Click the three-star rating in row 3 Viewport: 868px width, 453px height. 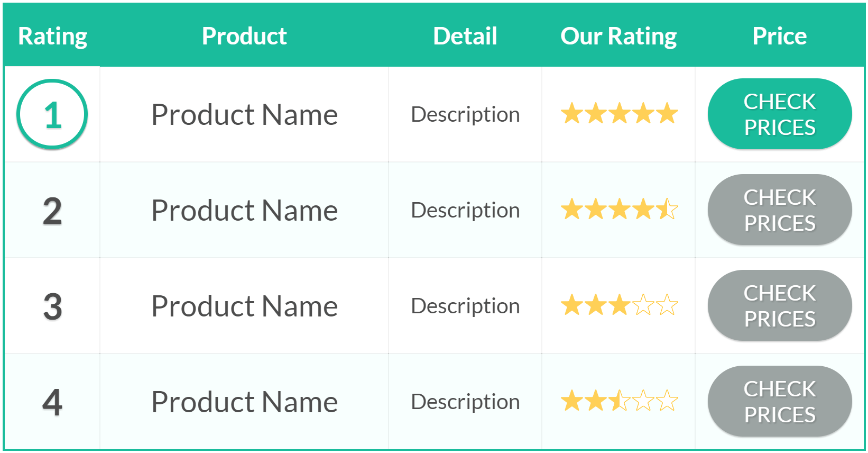pos(619,305)
